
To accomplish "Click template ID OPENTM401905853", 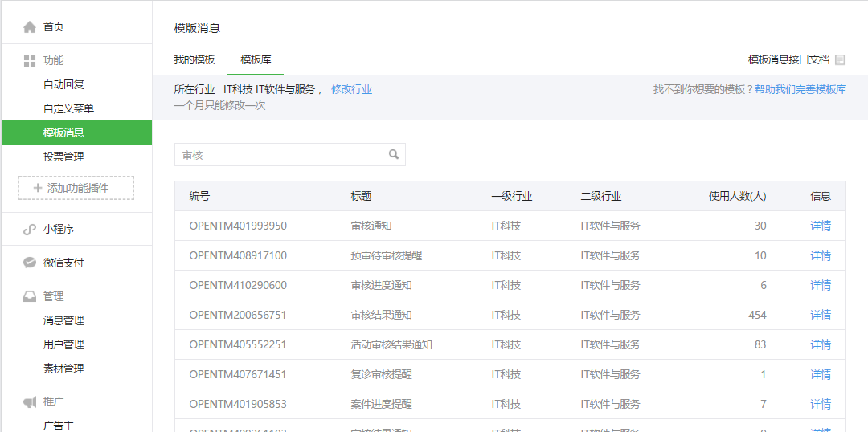I will click(238, 405).
